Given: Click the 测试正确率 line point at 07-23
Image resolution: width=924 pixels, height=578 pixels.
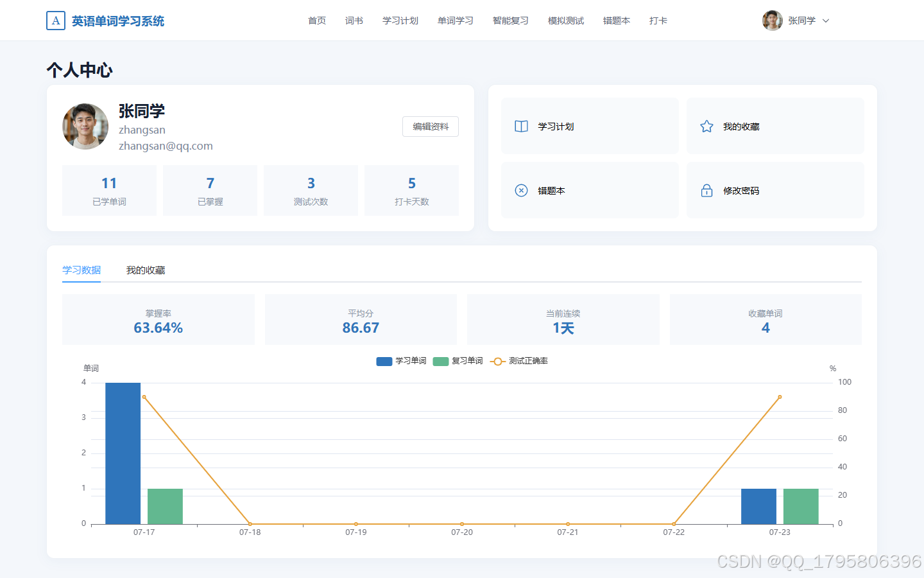Looking at the screenshot, I should 780,397.
